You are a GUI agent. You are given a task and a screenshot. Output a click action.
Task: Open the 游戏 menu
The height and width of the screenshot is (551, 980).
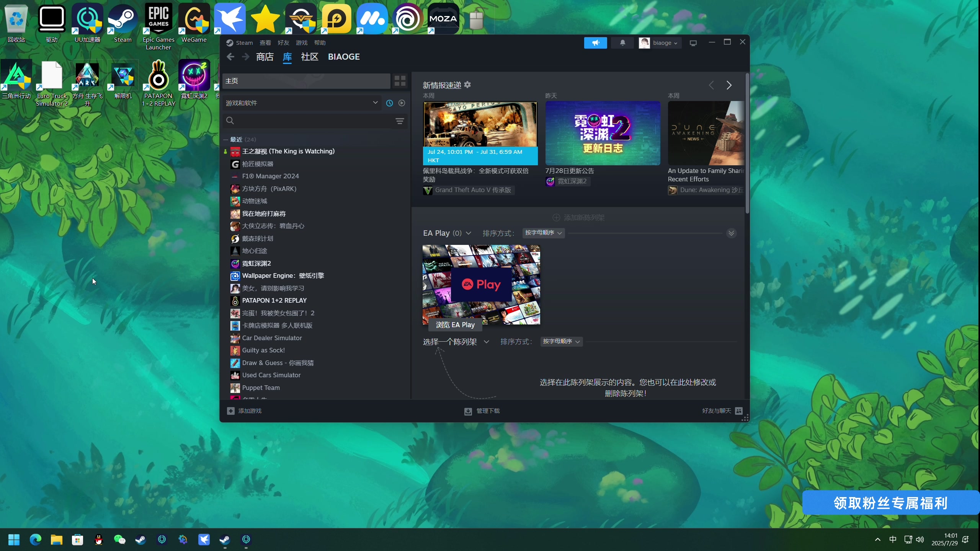point(301,43)
